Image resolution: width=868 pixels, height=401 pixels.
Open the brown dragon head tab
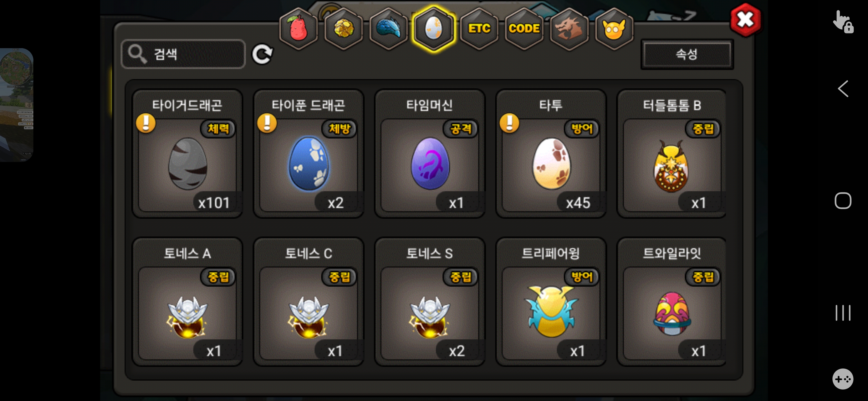(x=569, y=29)
